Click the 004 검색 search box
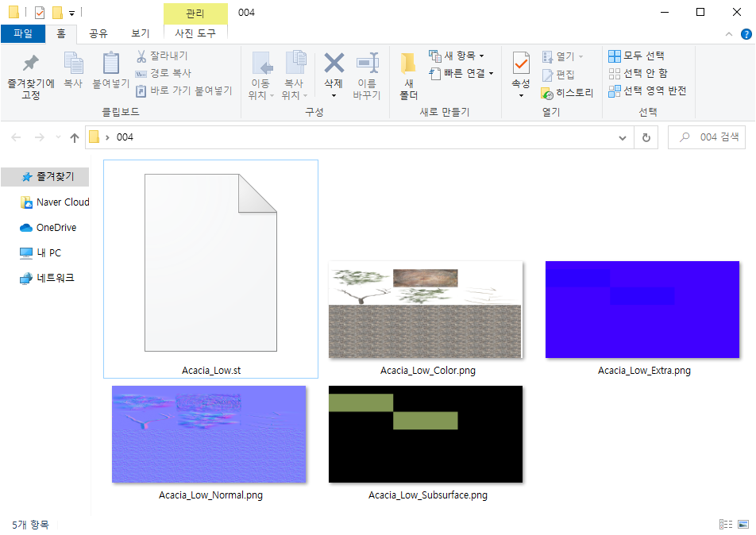 [x=706, y=137]
